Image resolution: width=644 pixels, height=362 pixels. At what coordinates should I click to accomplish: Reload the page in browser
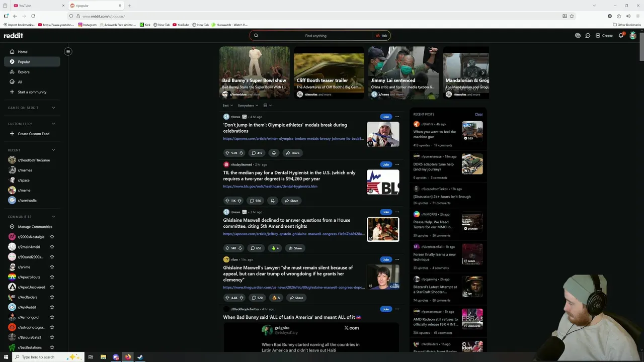(33, 16)
